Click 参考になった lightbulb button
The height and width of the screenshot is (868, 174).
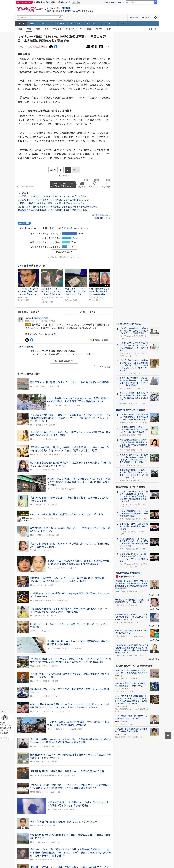click(99, 340)
